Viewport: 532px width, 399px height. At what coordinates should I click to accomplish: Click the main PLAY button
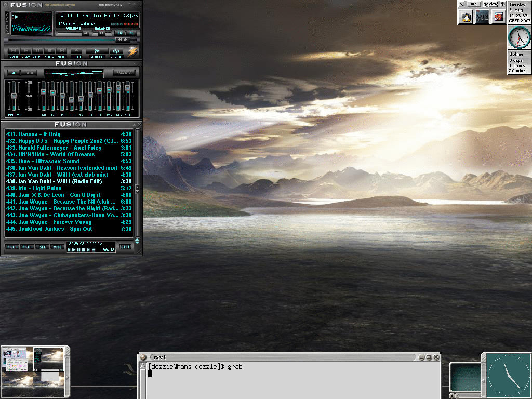tap(26, 51)
